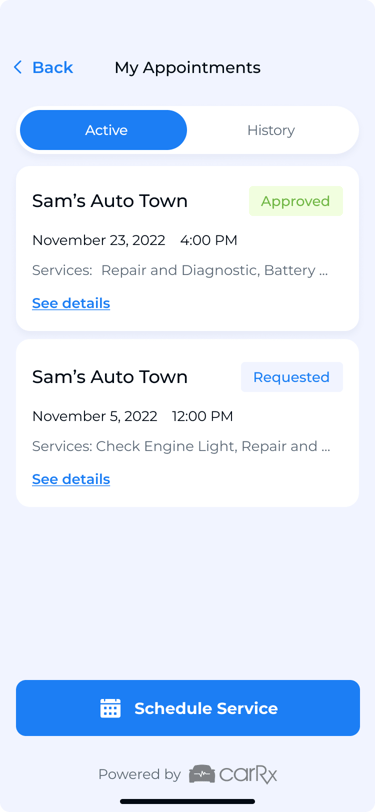This screenshot has width=375, height=812.
Task: Go back using the Back label
Action: point(52,67)
